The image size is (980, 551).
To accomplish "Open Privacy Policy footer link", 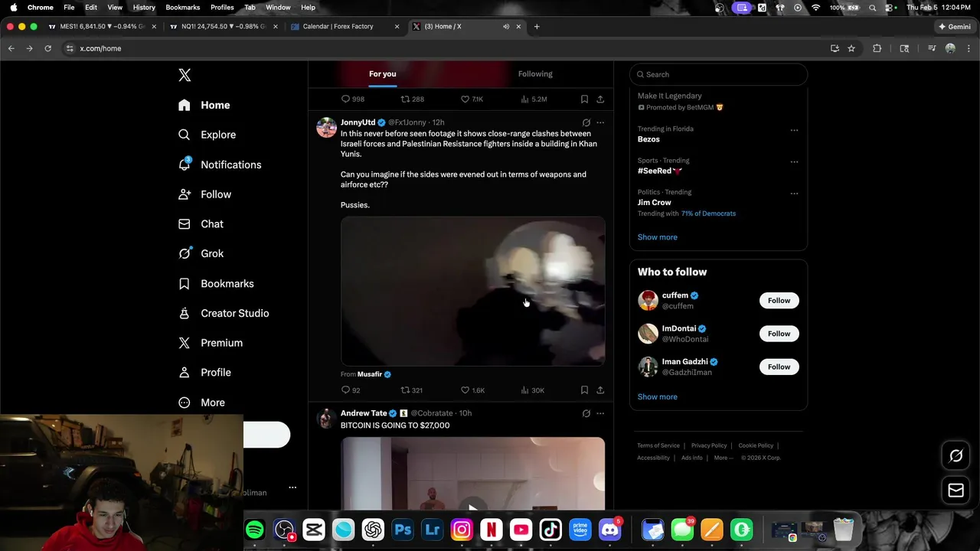I will (709, 445).
